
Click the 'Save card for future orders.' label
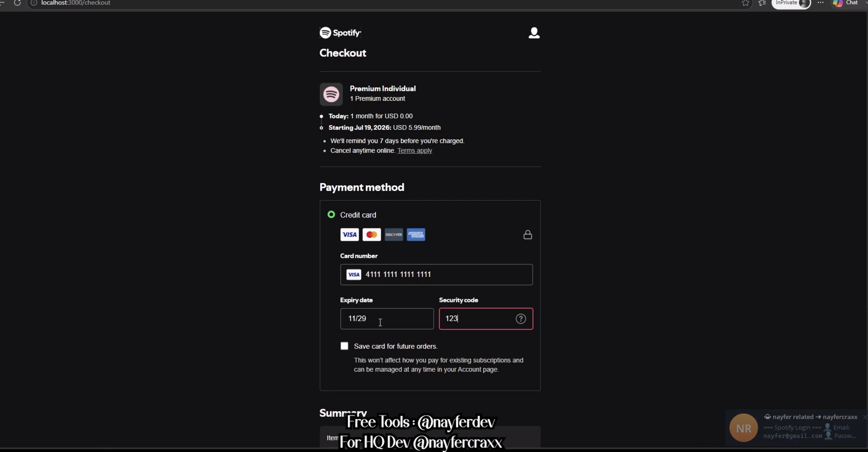396,346
